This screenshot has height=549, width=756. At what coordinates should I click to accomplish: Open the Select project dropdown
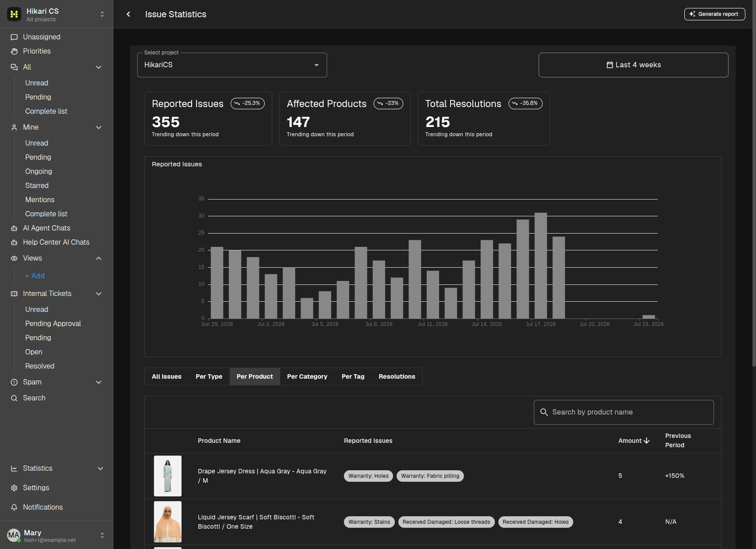[x=232, y=65]
